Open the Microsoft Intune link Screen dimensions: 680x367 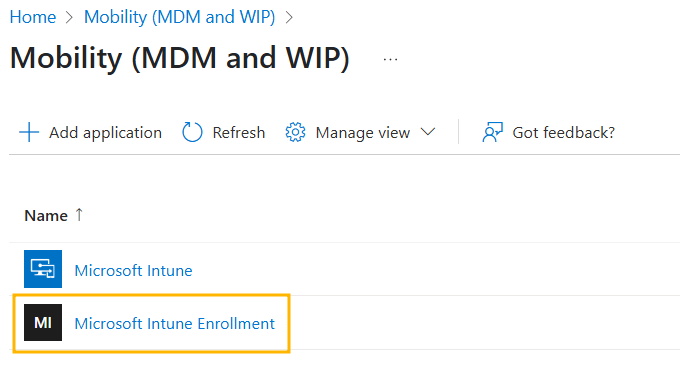click(x=134, y=270)
